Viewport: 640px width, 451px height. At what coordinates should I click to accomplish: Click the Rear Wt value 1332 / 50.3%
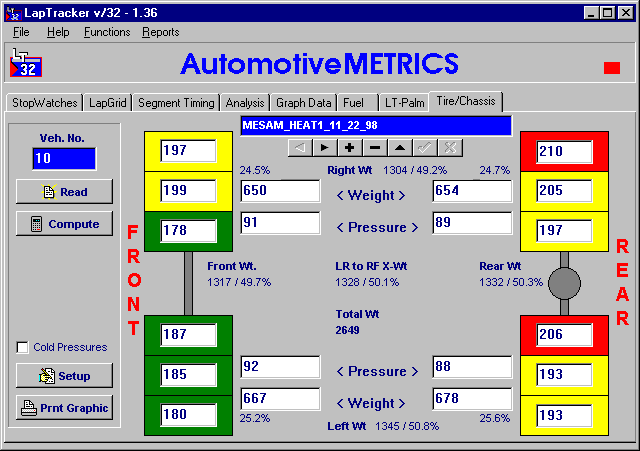511,282
